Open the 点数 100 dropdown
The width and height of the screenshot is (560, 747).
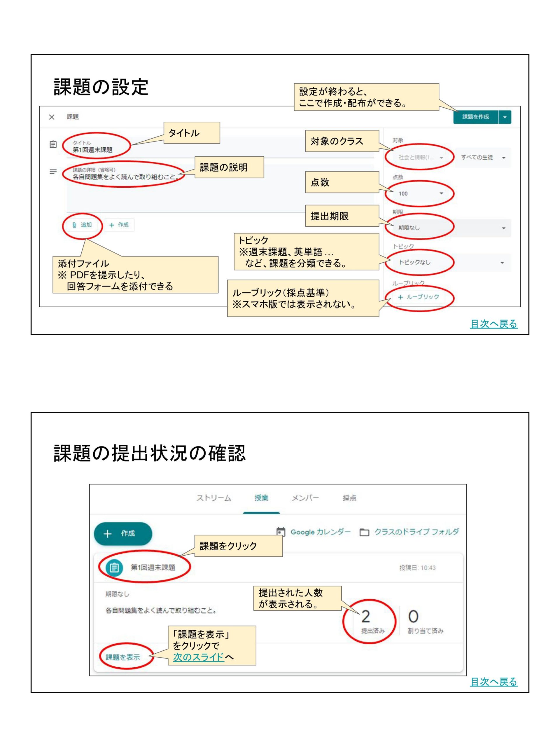point(420,193)
